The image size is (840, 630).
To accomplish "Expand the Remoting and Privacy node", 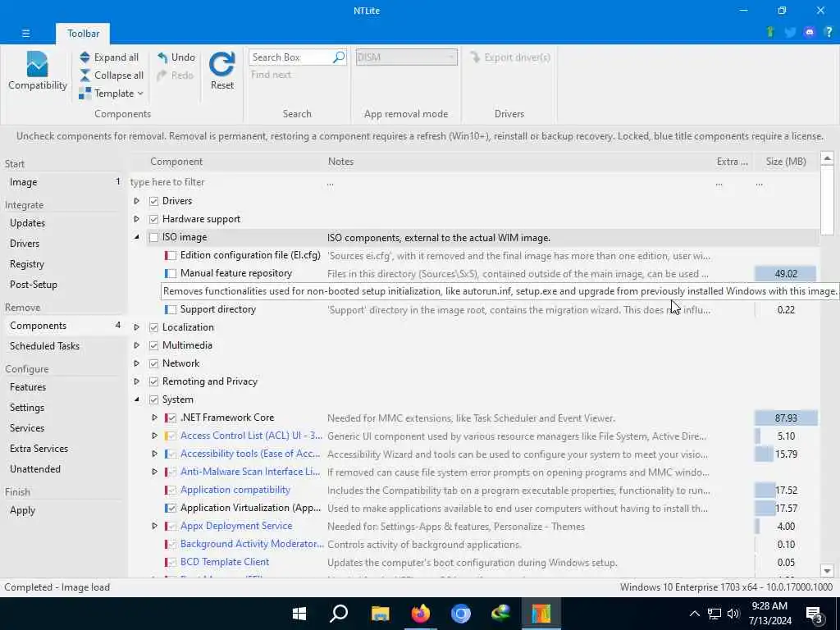I will click(137, 381).
